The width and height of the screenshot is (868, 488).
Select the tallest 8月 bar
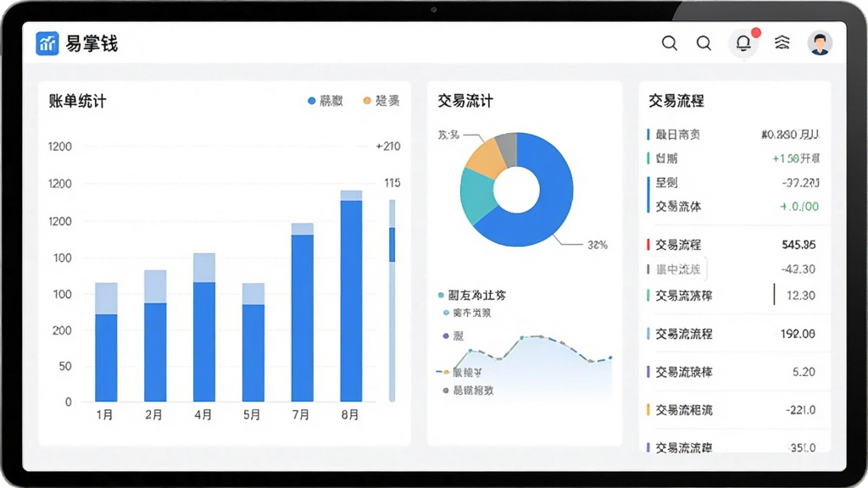click(x=351, y=296)
